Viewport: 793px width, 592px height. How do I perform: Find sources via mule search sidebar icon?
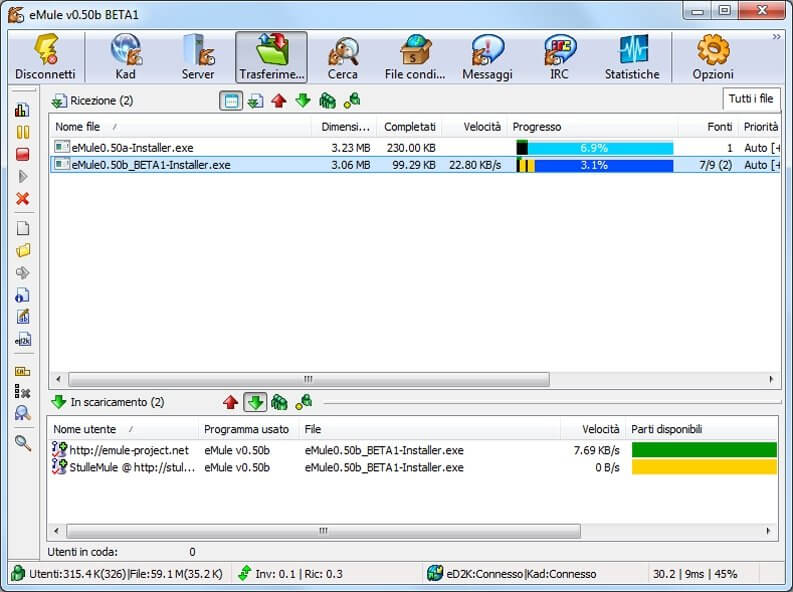coord(22,414)
